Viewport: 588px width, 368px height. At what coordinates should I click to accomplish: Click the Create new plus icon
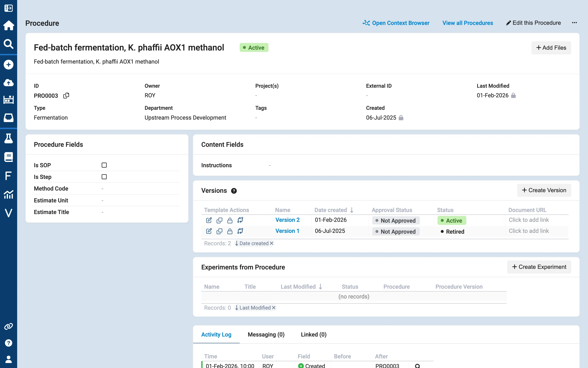coord(9,64)
